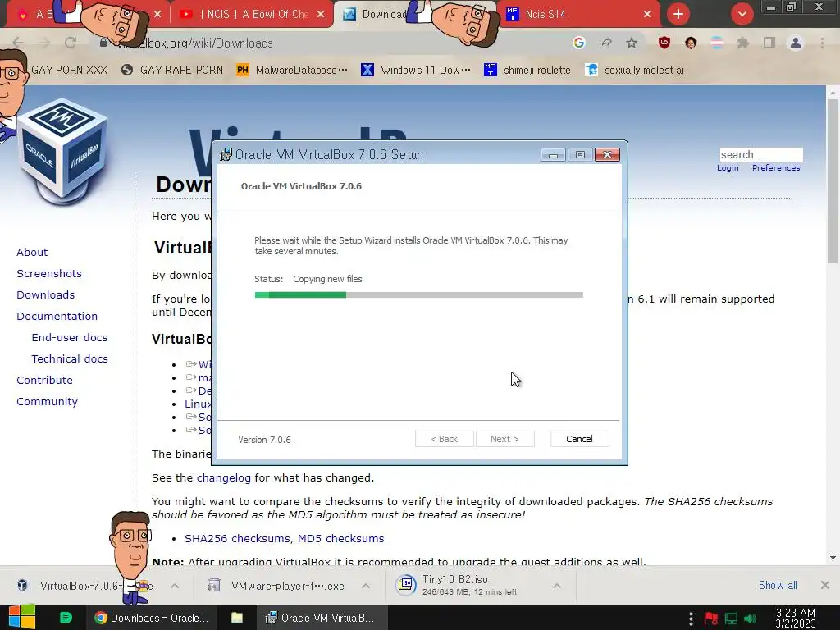
Task: Click the padlock site info icon
Action: tap(103, 43)
